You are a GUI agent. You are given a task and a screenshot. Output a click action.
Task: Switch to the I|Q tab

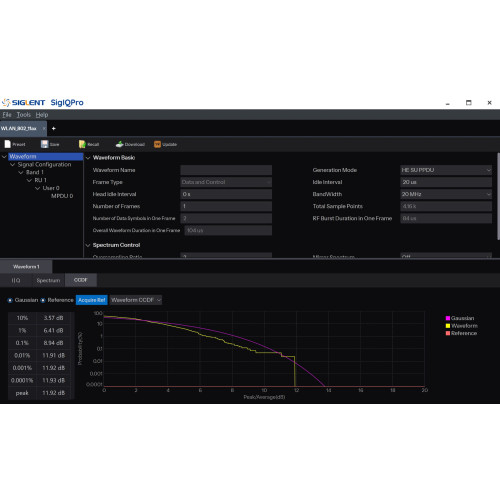[x=16, y=280]
